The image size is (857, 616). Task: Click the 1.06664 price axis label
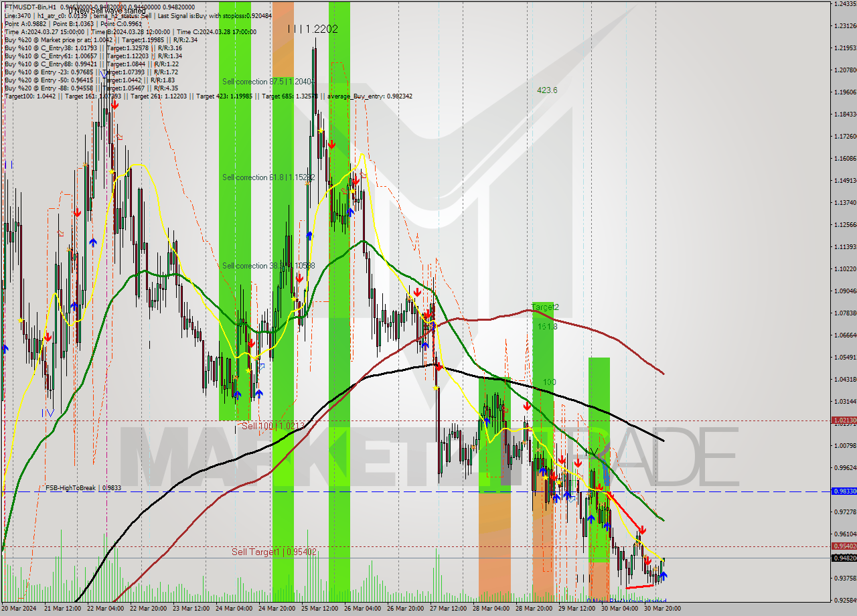click(845, 335)
